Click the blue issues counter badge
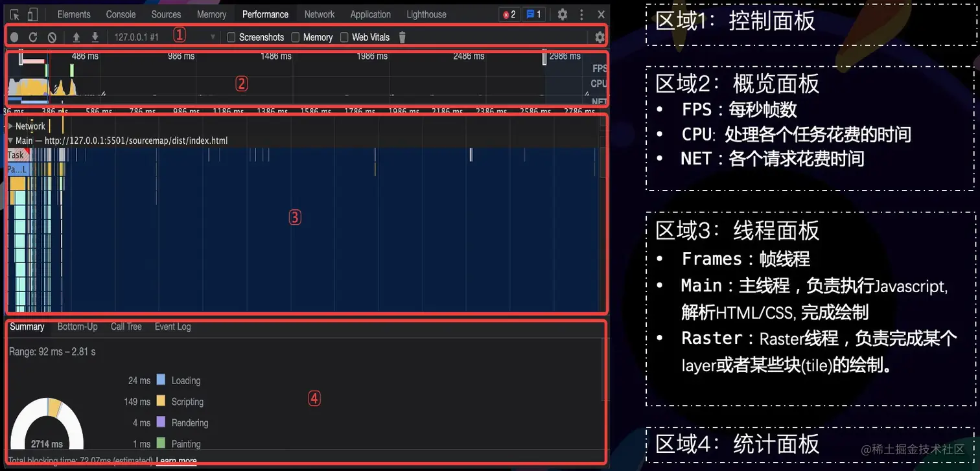 (x=533, y=14)
